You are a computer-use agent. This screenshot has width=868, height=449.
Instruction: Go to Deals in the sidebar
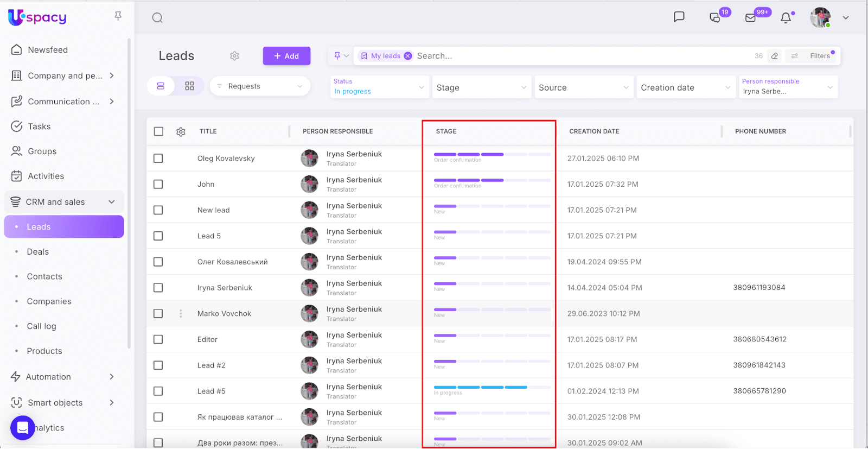click(x=38, y=252)
